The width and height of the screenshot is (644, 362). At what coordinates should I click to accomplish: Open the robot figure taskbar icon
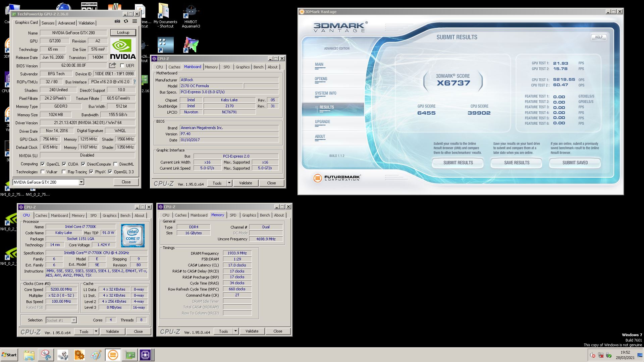63,355
